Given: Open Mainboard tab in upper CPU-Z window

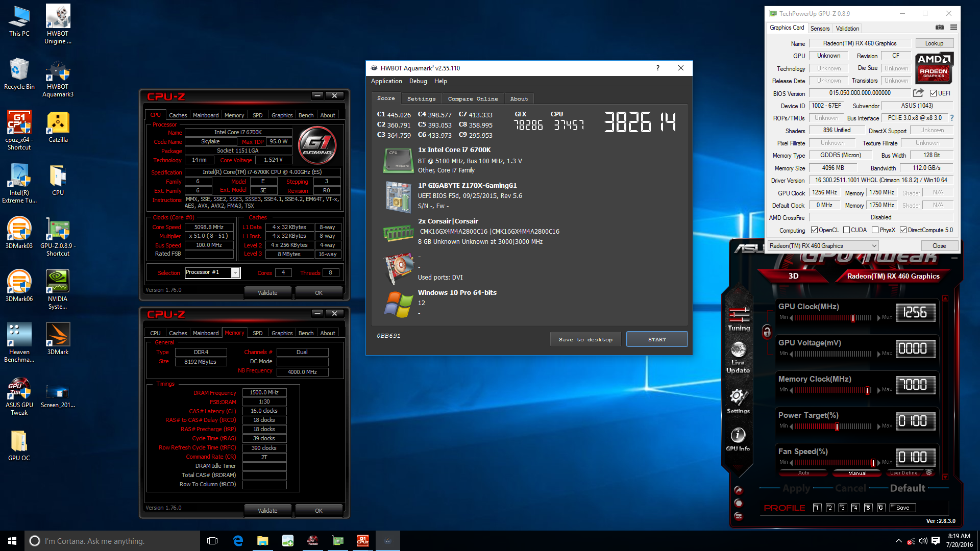Looking at the screenshot, I should tap(206, 115).
